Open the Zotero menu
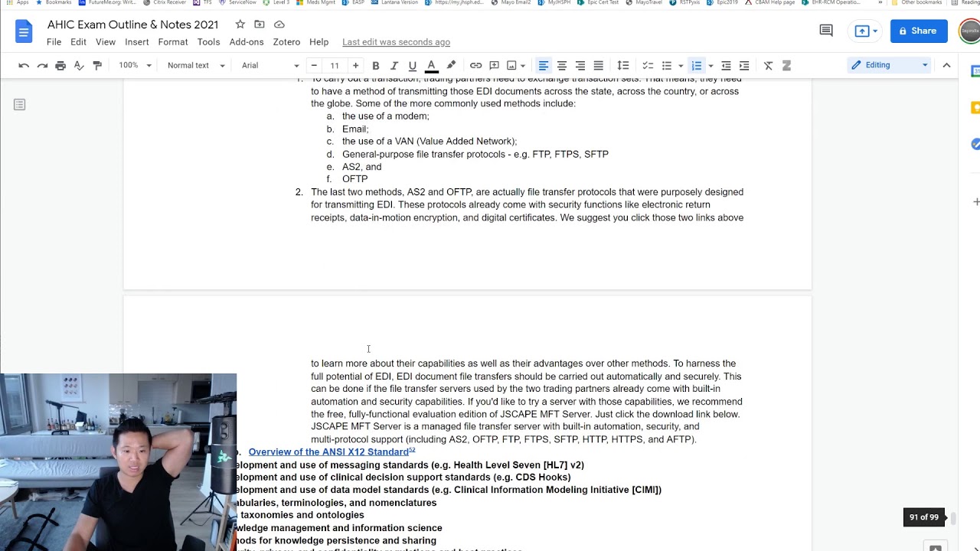 pos(286,42)
